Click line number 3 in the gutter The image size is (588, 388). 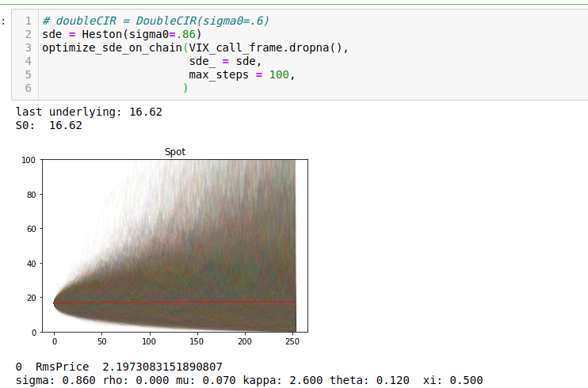point(28,48)
